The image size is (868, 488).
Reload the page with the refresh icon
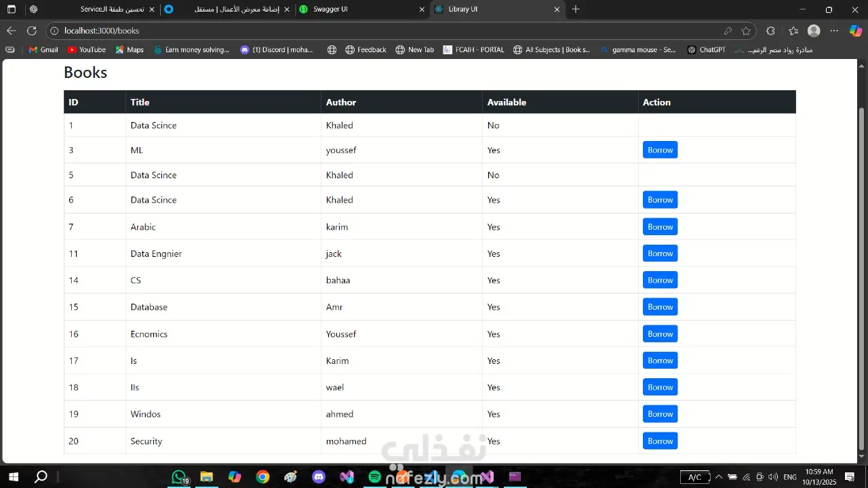tap(32, 30)
